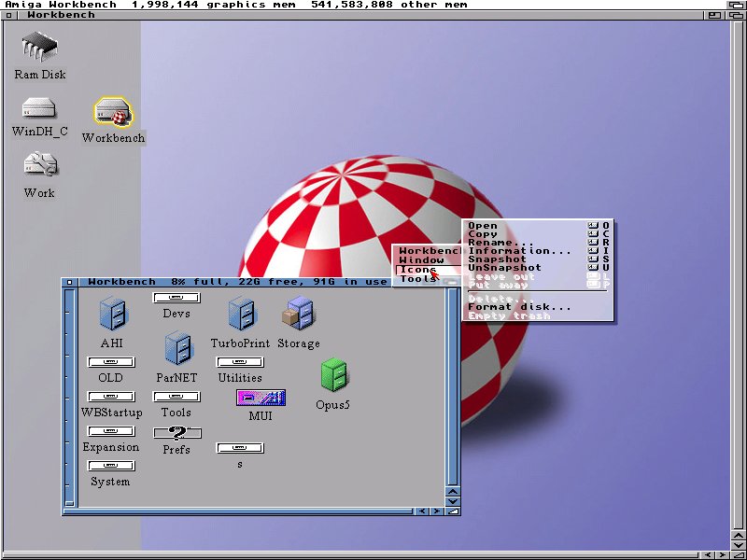Screen dimensions: 747x560
Task: Click the horizontal scrollbar of Workbench drawer window
Action: [239, 511]
